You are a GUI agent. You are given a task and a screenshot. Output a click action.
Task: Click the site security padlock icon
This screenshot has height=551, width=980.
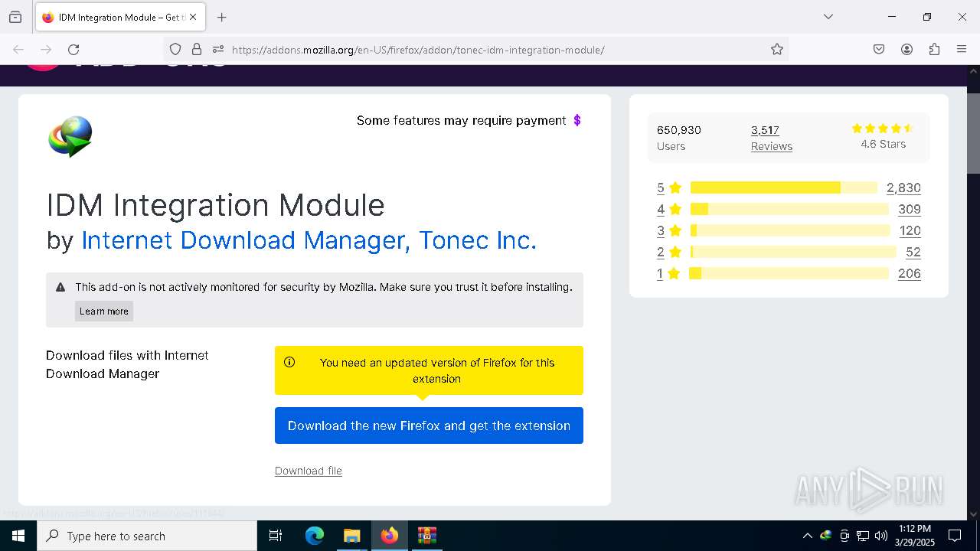197,49
